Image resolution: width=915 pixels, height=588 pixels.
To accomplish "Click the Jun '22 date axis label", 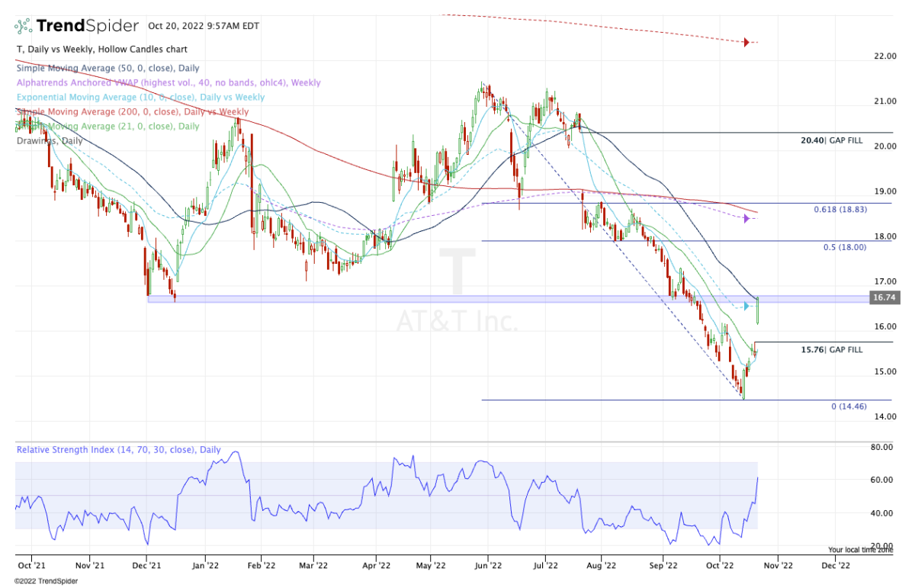I will pyautogui.click(x=487, y=567).
